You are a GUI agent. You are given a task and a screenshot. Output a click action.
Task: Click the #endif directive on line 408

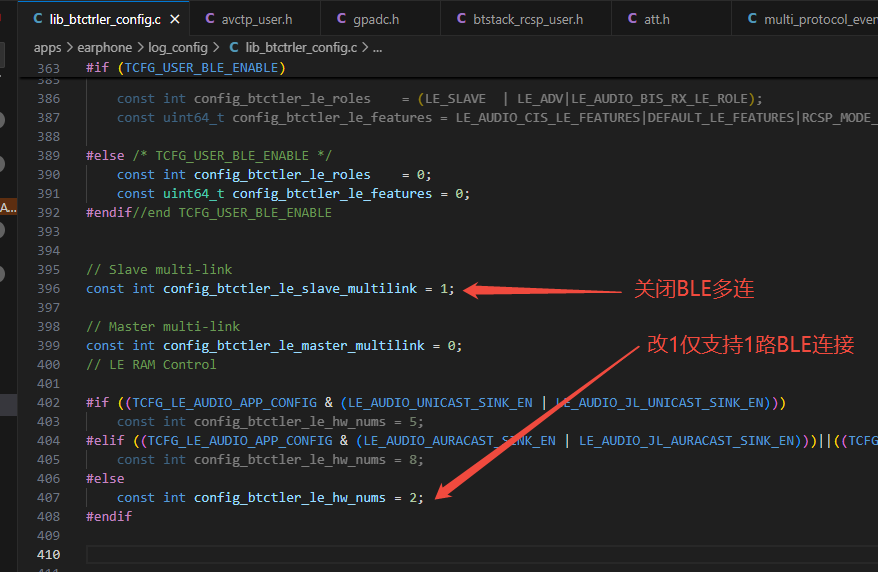click(x=109, y=517)
